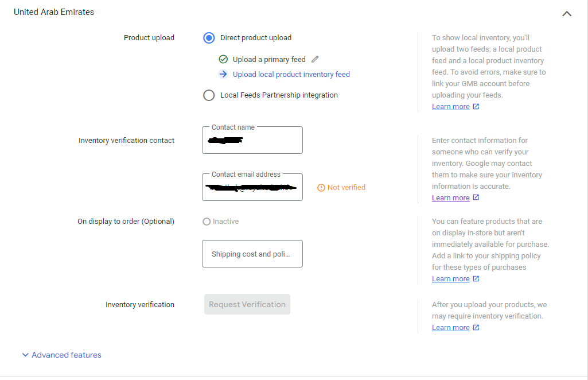The image size is (588, 380).
Task: Open external link icon under inventory verification help
Action: [476, 328]
